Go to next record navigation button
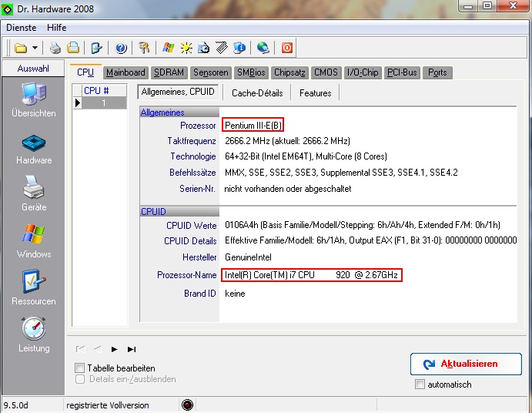This screenshot has width=532, height=413. coord(115,349)
